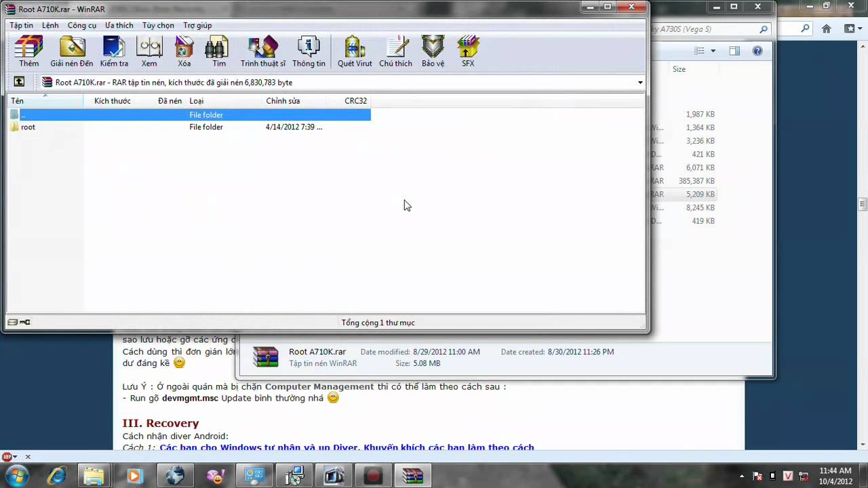The width and height of the screenshot is (868, 488).
Task: Open the Trình thuật sĩ wizard
Action: click(x=263, y=52)
